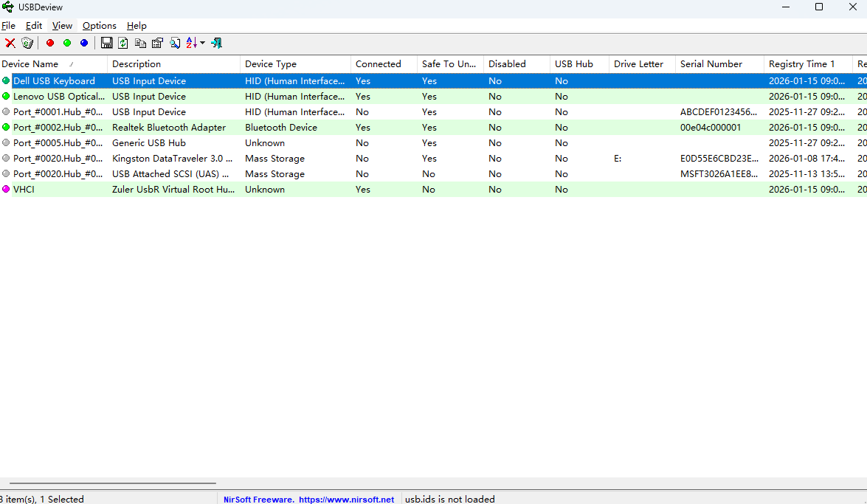Screen dimensions: 867x504
Task: Open the File menu
Action: 8,26
